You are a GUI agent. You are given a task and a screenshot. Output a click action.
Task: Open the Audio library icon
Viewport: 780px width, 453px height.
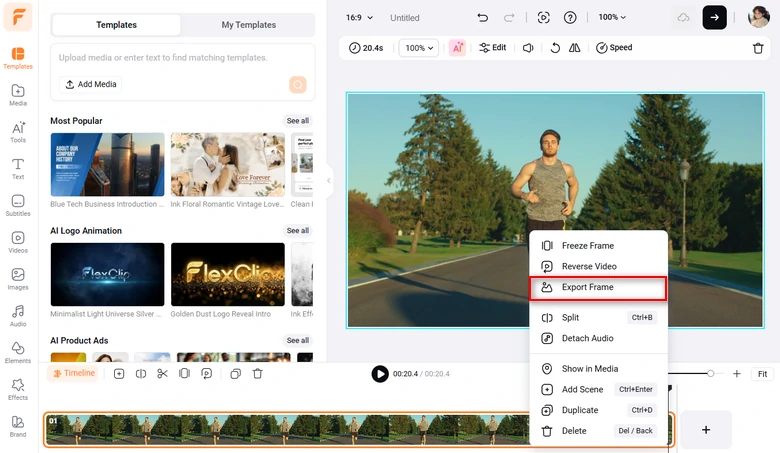pyautogui.click(x=17, y=316)
